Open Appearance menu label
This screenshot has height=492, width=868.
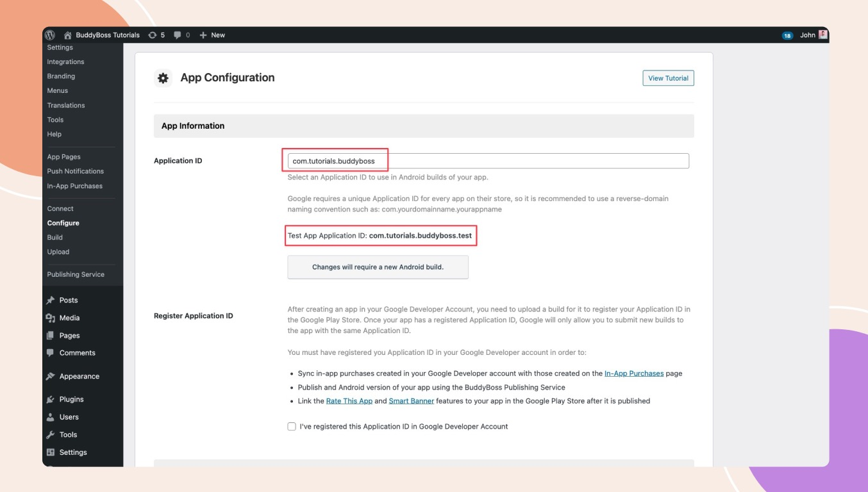(79, 377)
